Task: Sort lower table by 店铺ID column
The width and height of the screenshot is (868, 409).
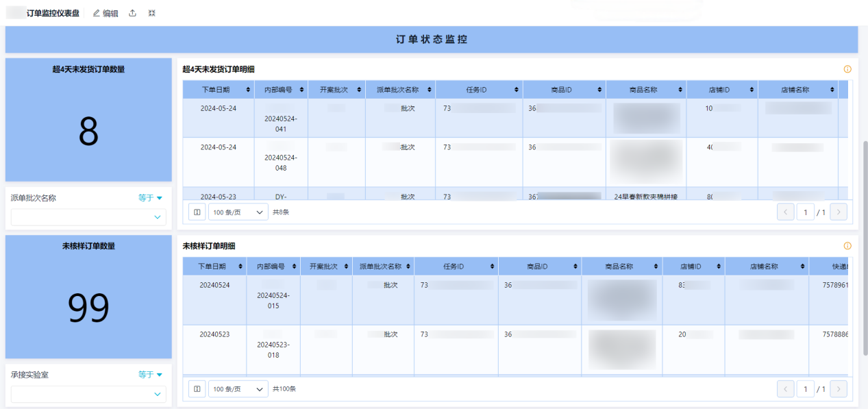Action: pos(719,267)
